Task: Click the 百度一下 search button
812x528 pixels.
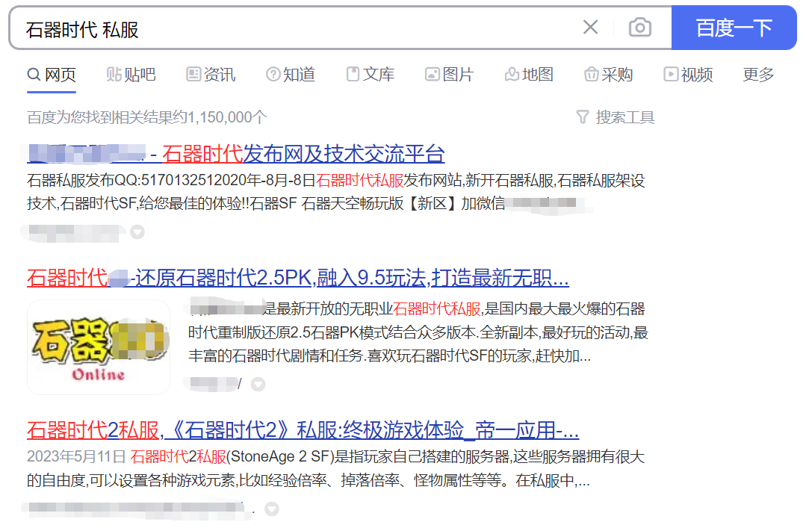Action: coord(734,28)
